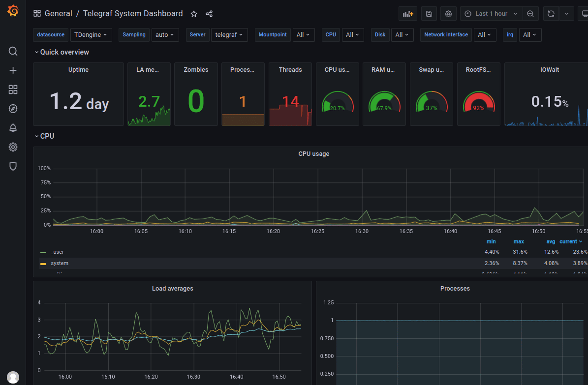
Task: Click the zoom out time range magnifier icon
Action: (530, 13)
